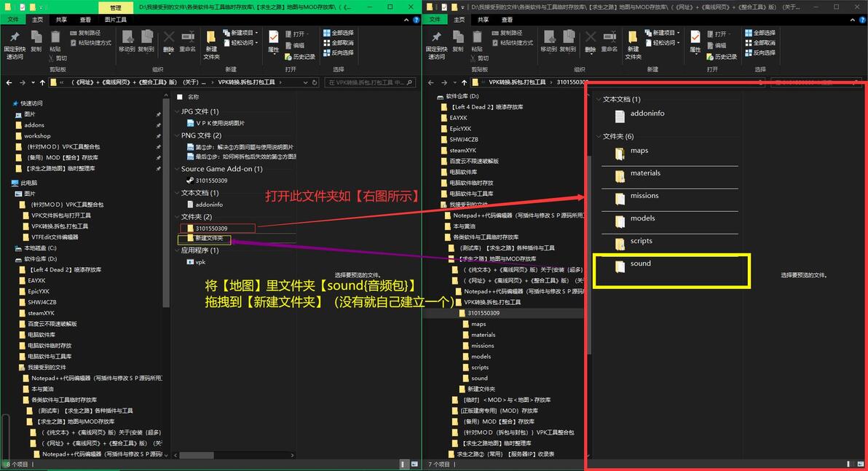Screen dimensions: 868x471
Task: Switch to 查看 tab in left window
Action: click(85, 20)
